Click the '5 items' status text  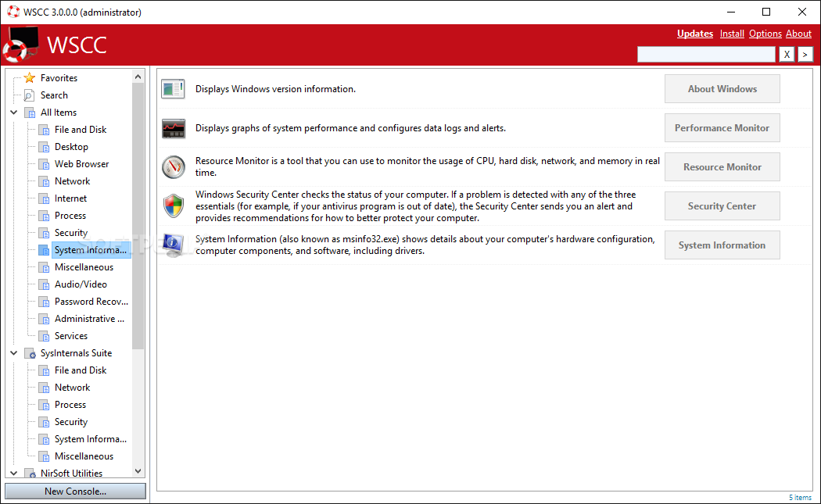(x=800, y=498)
